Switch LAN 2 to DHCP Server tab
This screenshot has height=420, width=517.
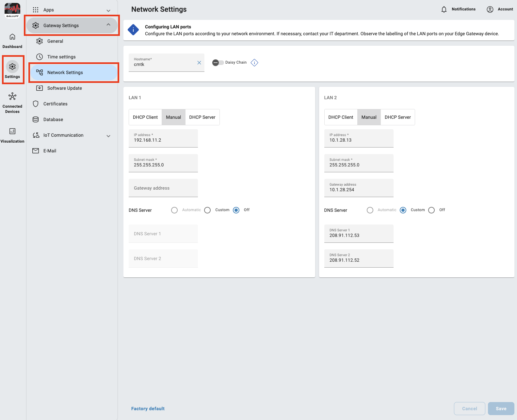coord(397,117)
